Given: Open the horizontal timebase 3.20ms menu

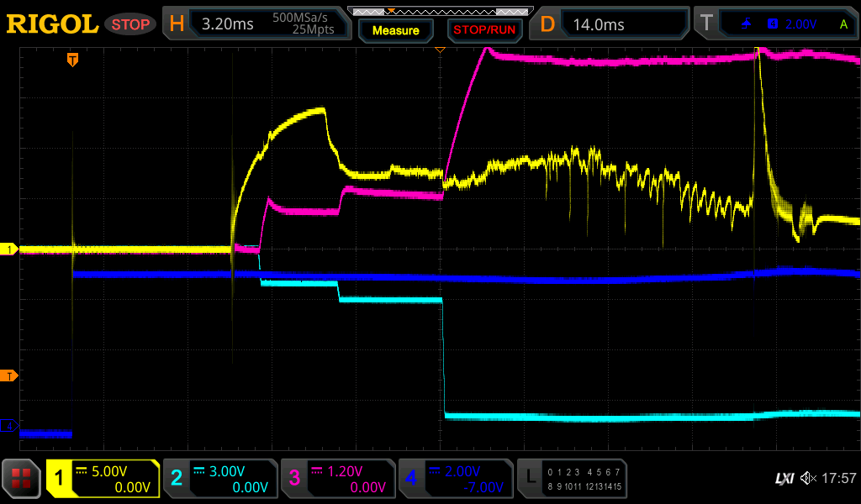Looking at the screenshot, I should pyautogui.click(x=256, y=24).
